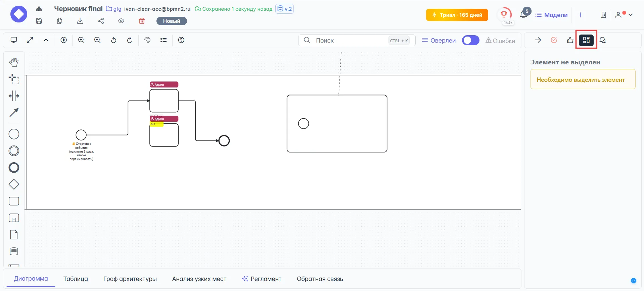Toggle the Overlays switch
This screenshot has width=644, height=291.
(x=470, y=40)
